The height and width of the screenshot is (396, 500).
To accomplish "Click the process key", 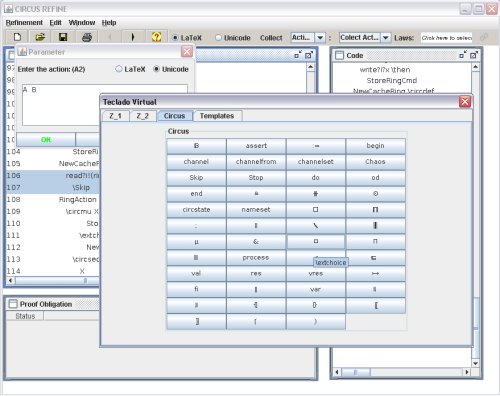I will click(256, 258).
